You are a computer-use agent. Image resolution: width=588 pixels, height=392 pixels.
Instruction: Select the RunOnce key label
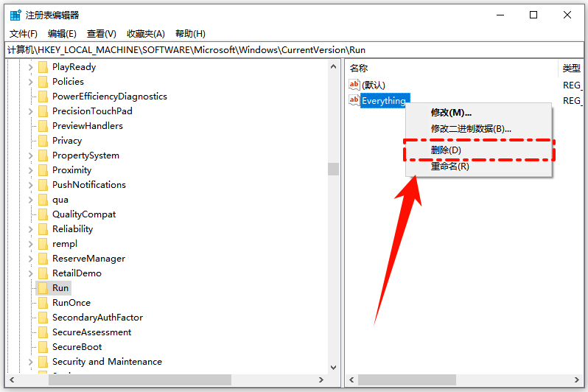coord(71,303)
